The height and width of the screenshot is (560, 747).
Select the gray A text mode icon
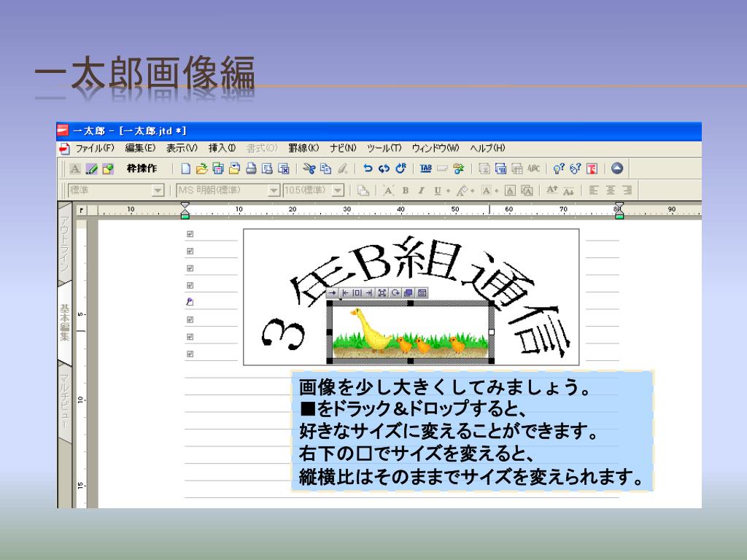(75, 168)
